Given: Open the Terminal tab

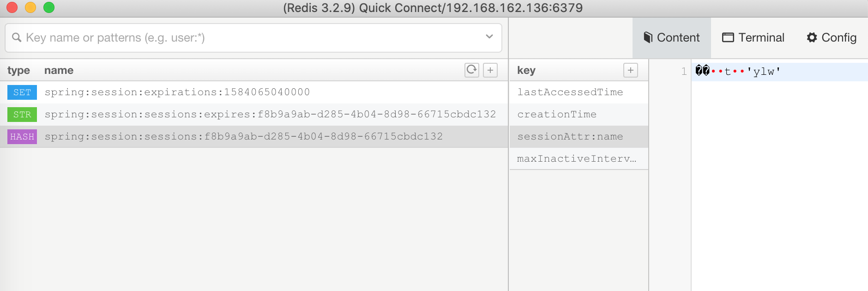Looking at the screenshot, I should point(753,38).
